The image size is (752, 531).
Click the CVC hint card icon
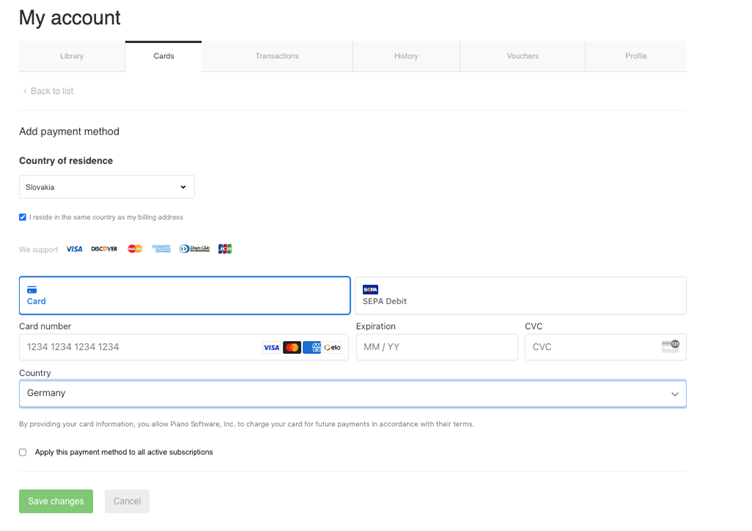[x=670, y=346]
